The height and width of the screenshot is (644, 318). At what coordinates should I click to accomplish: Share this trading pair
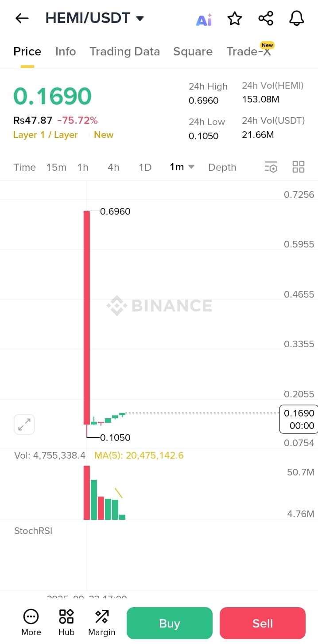(x=266, y=19)
